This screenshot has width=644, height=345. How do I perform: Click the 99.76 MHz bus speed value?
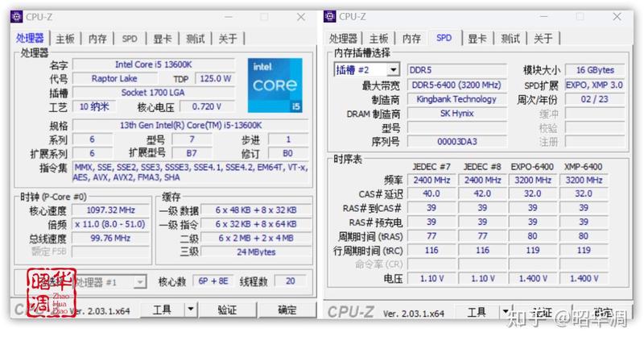pyautogui.click(x=110, y=238)
